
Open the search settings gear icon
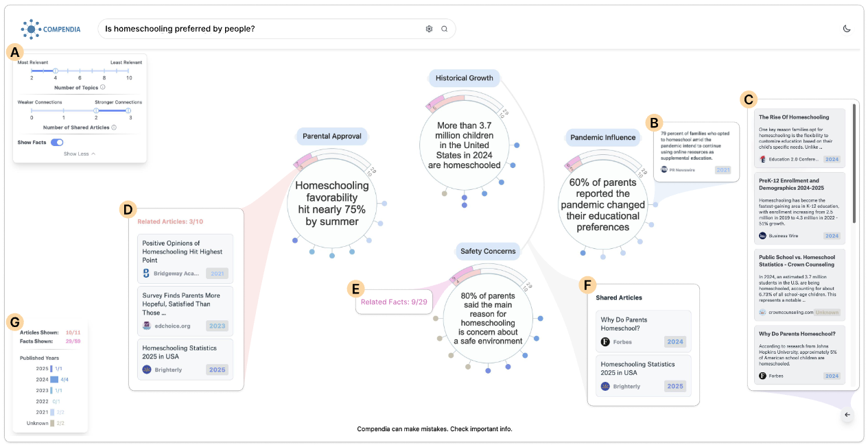pyautogui.click(x=429, y=29)
